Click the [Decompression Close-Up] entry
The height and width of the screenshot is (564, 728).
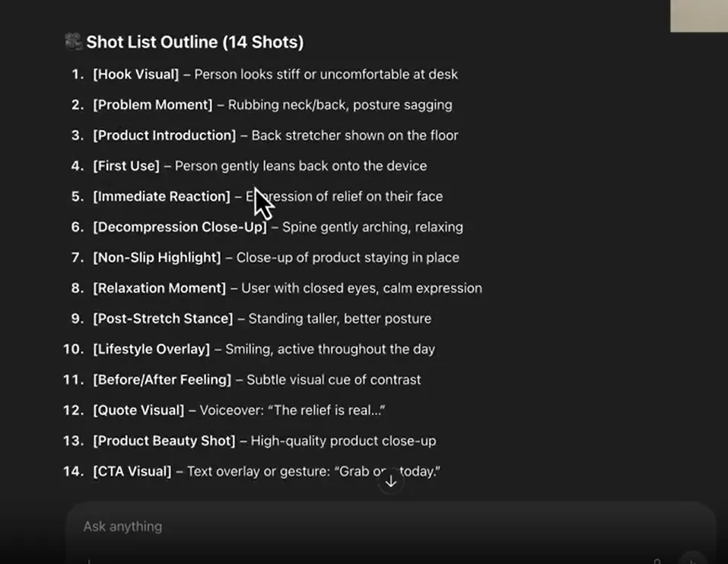pyautogui.click(x=267, y=227)
